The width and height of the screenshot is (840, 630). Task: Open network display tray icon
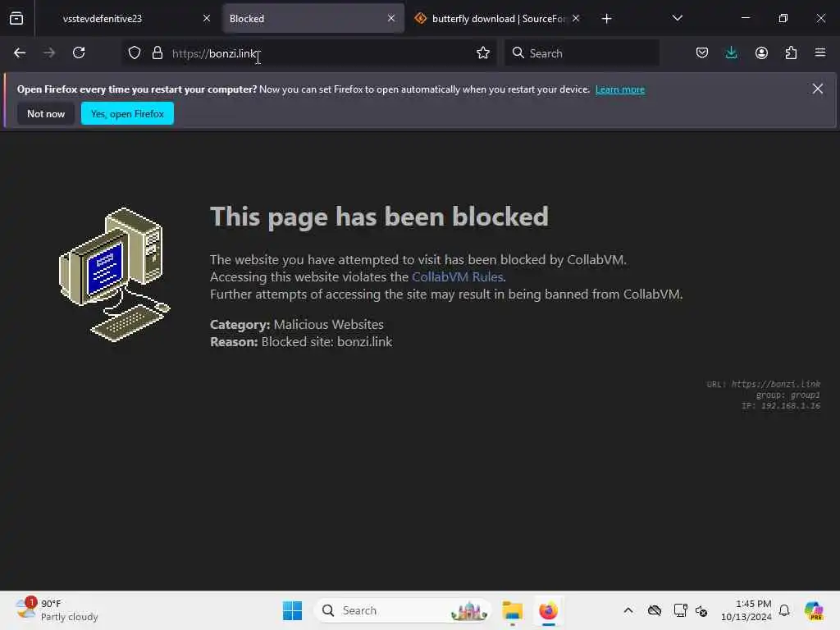(x=680, y=610)
